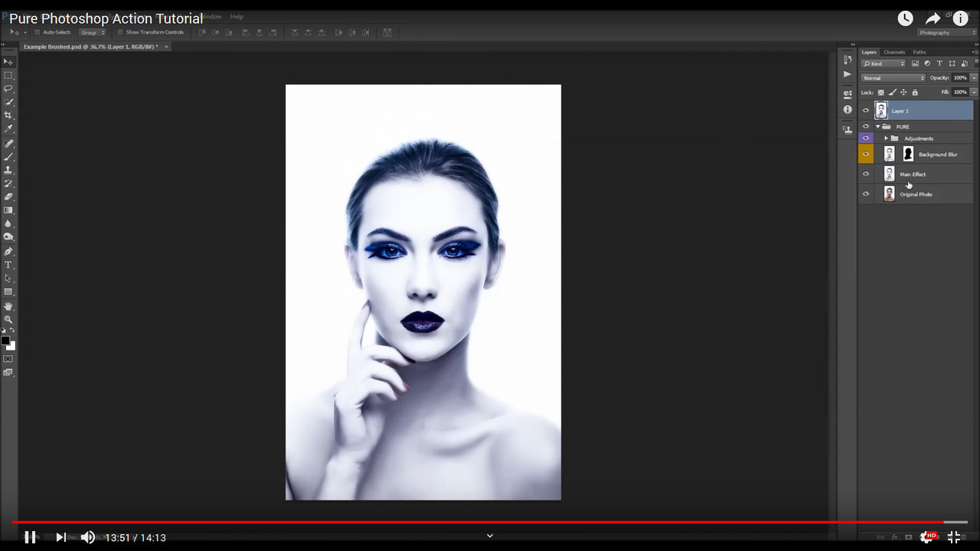Hide the Background Blur layer
Screen dimensions: 980x551
coord(866,153)
